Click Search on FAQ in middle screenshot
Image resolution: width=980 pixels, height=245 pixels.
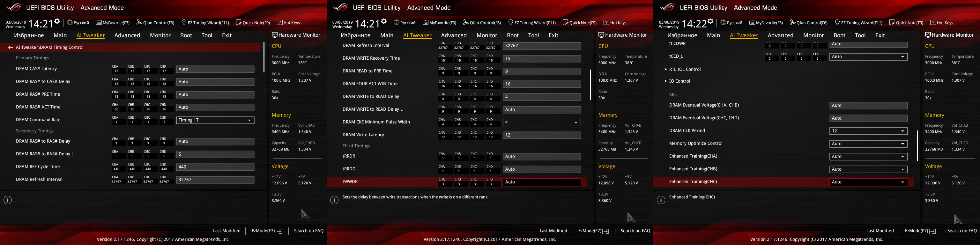[x=635, y=231]
